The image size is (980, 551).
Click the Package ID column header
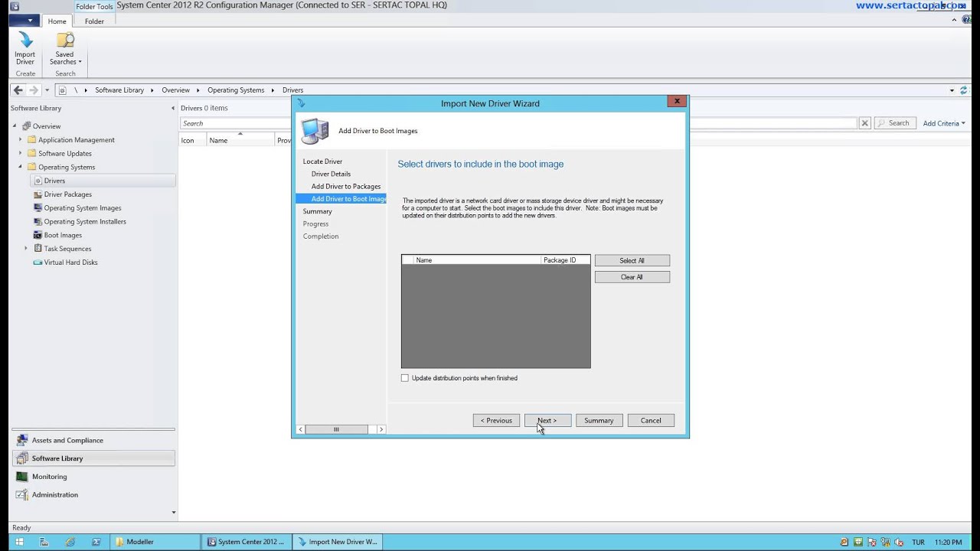pos(565,260)
